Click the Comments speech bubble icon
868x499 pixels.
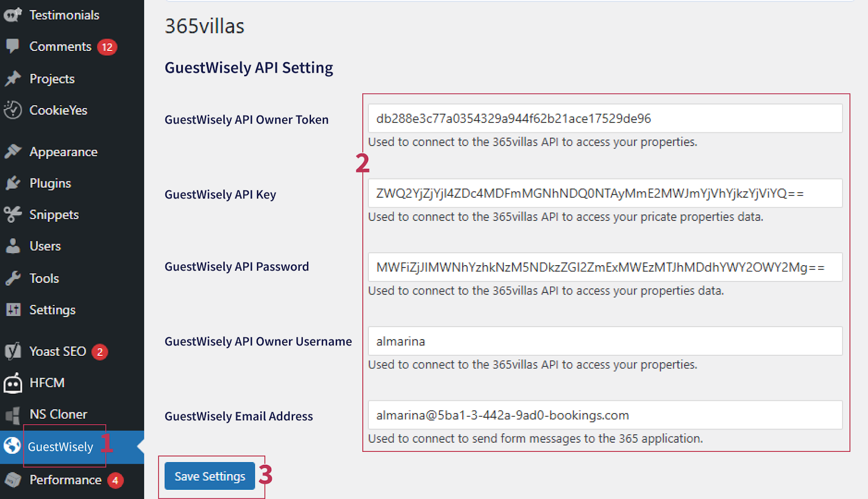click(12, 46)
